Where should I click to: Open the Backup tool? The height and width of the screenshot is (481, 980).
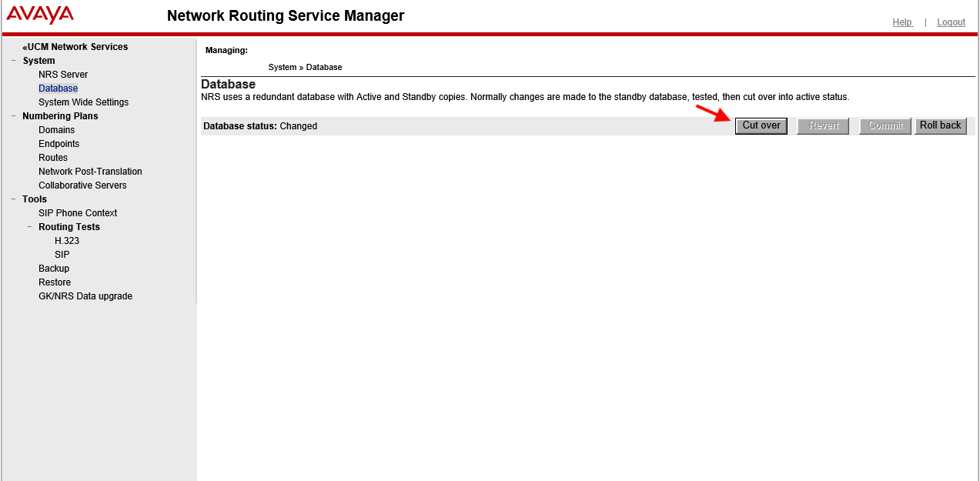click(x=54, y=269)
